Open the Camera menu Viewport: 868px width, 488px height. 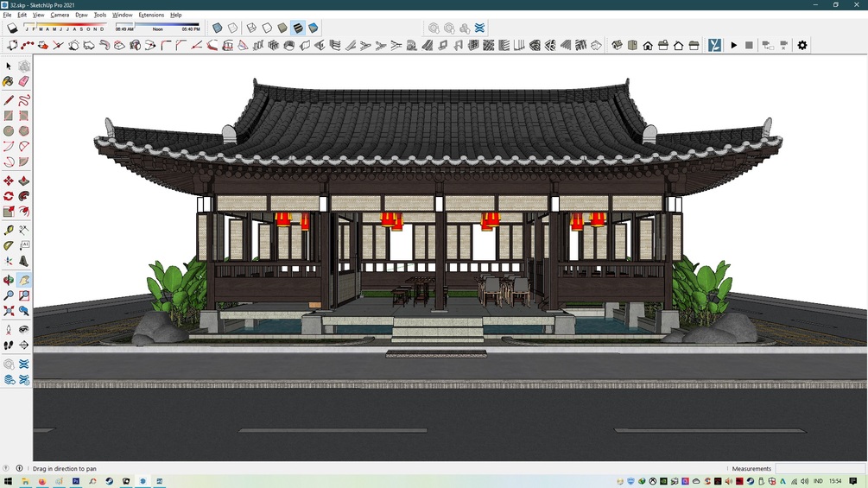click(60, 15)
